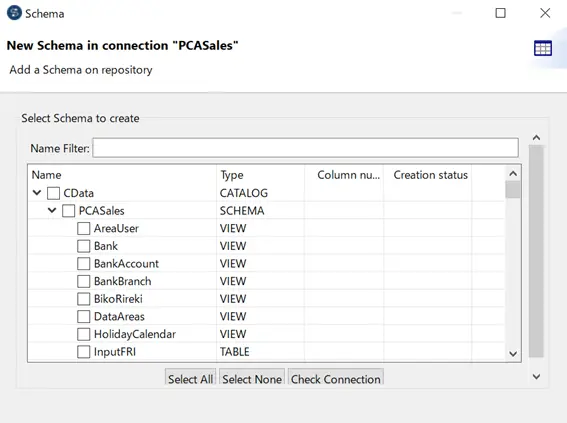
Task: Click the Check Connection button
Action: pos(336,379)
